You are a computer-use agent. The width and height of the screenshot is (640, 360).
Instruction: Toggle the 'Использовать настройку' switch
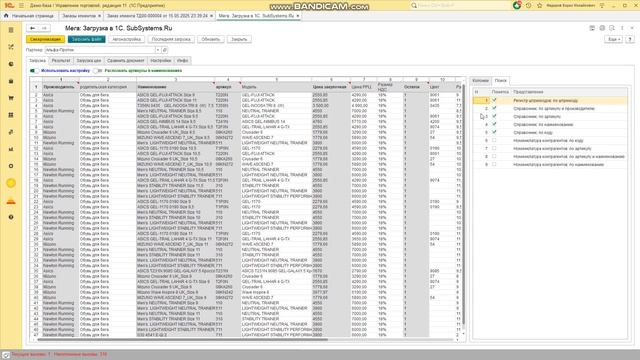click(34, 71)
